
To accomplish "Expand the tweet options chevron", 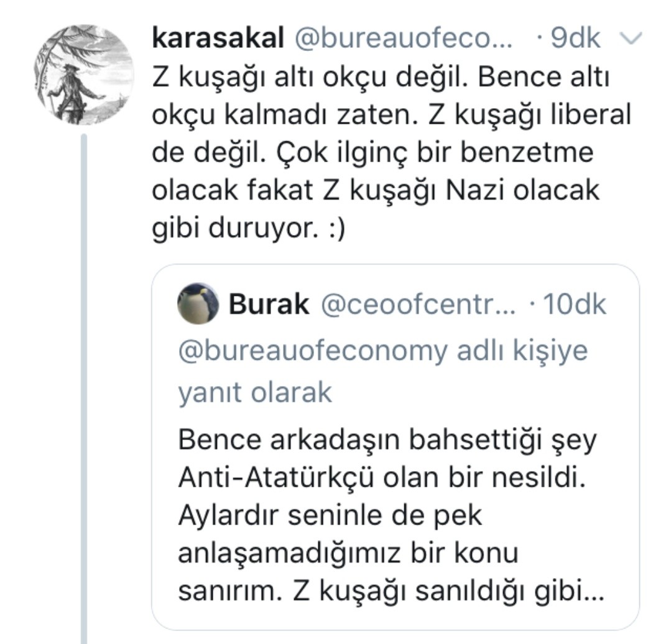I will pos(631,40).
